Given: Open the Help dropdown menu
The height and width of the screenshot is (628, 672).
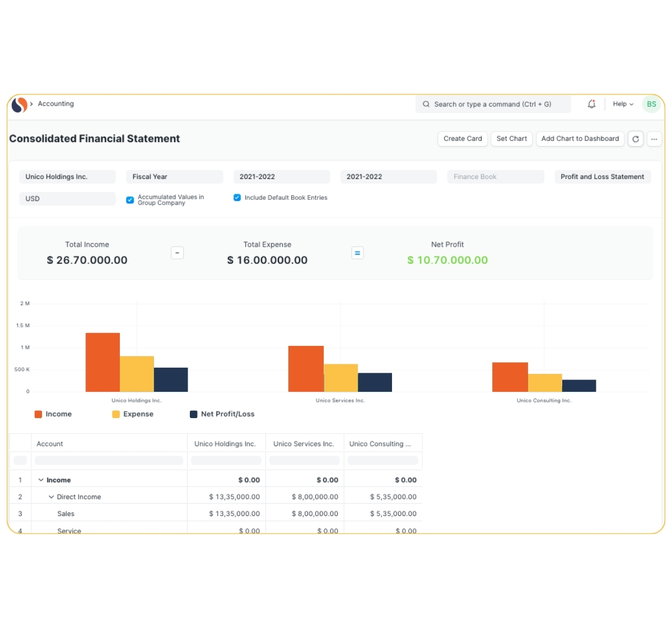Looking at the screenshot, I should point(623,104).
